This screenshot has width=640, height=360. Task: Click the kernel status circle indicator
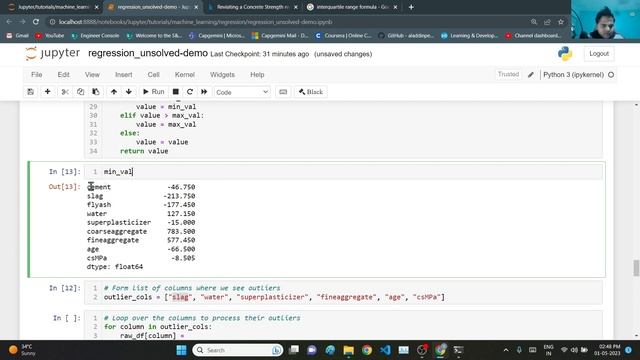tap(611, 75)
